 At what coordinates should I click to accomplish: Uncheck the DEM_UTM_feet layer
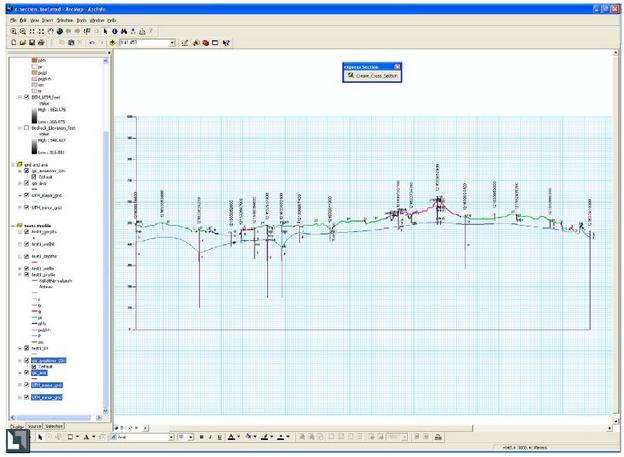point(27,97)
